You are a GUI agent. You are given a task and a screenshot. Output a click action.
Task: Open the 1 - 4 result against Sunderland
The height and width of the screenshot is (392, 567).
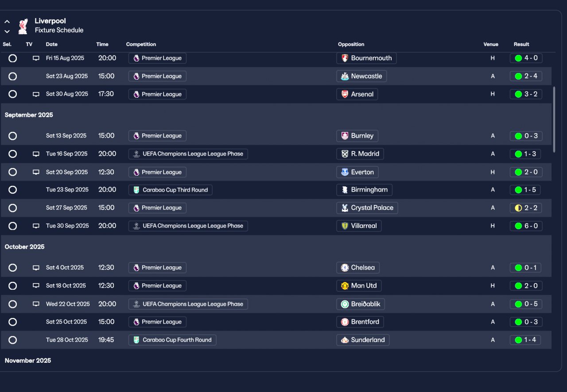(525, 340)
